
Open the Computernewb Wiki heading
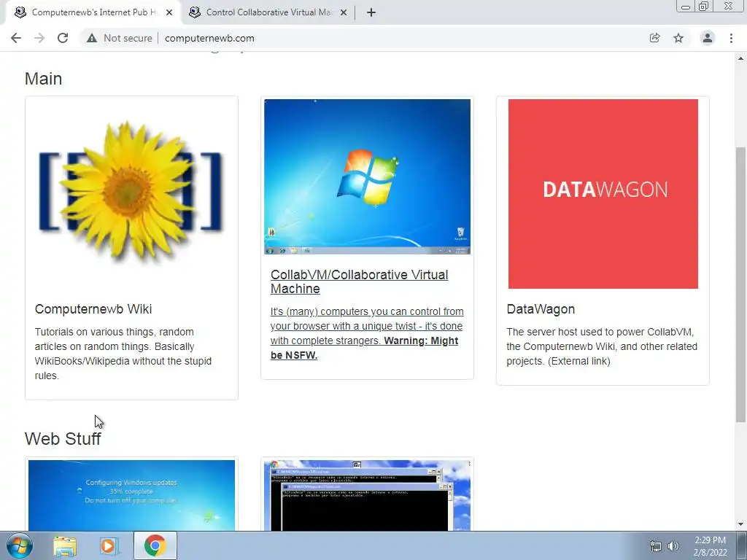pos(93,309)
